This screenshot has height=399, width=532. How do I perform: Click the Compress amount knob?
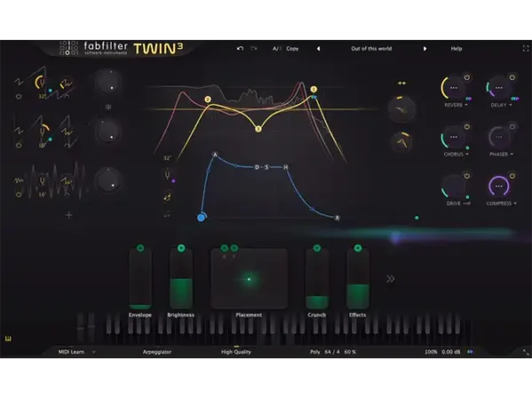click(x=498, y=186)
